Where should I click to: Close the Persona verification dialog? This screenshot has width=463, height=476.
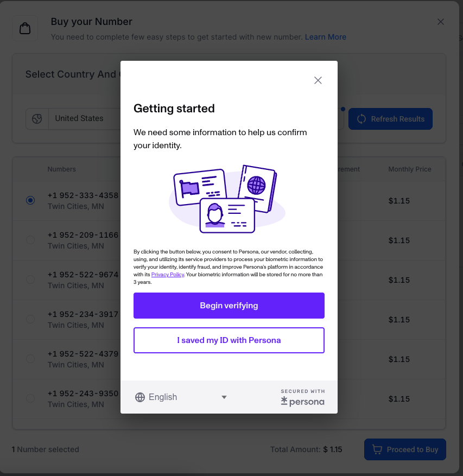pos(318,80)
